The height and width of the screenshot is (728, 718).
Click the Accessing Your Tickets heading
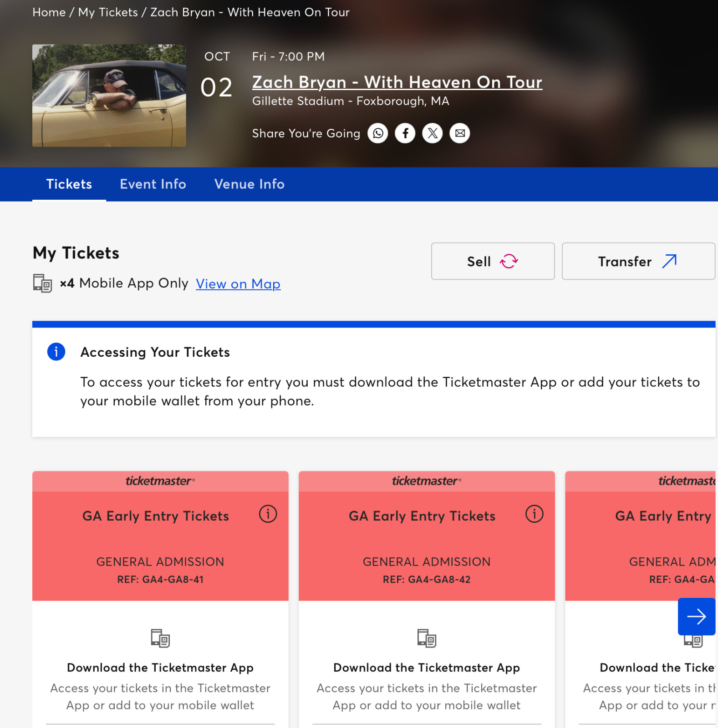[x=155, y=352]
